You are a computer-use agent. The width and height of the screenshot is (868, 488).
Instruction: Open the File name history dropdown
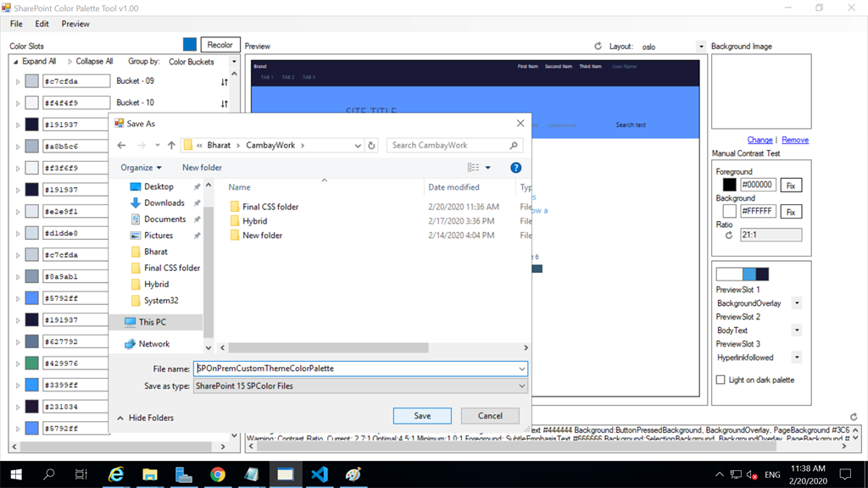point(521,369)
